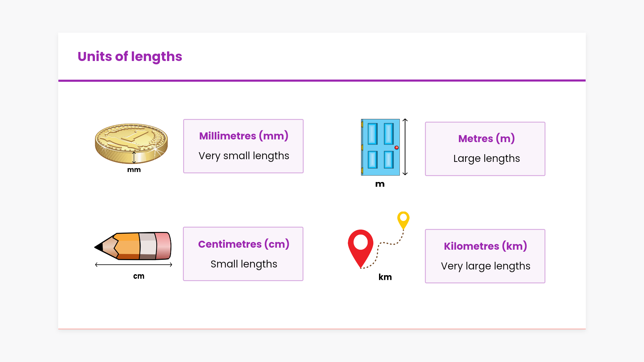Click the "mm" label under the coin
Screen dimensions: 644x362
pyautogui.click(x=134, y=170)
